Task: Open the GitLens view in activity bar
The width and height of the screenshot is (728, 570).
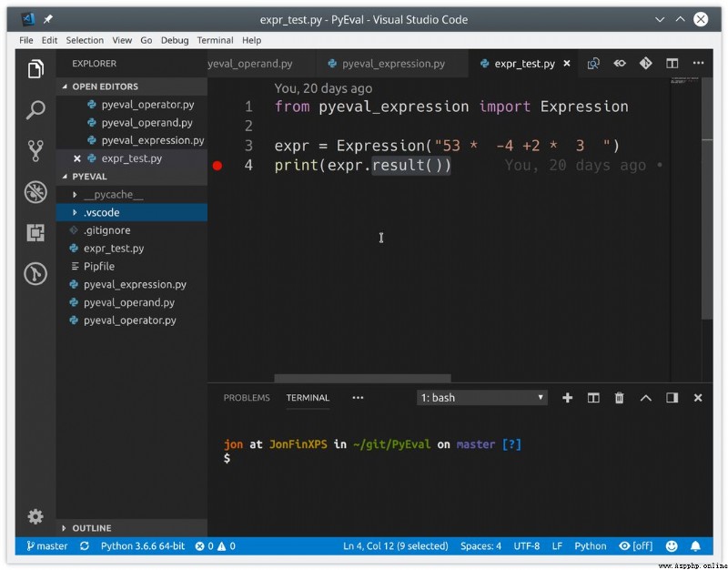Action: 35,273
